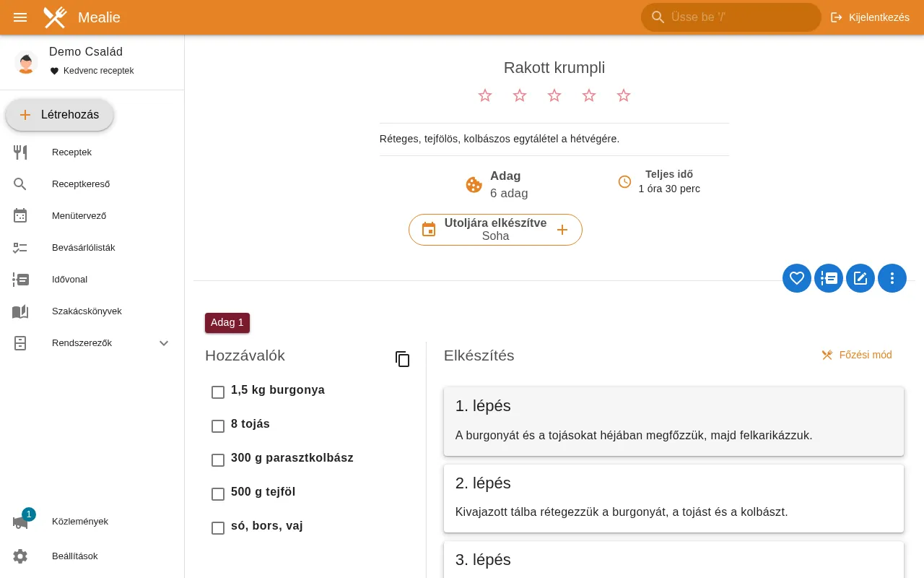Copy ingredients with the copy icon
Image resolution: width=924 pixels, height=578 pixels.
coord(403,359)
